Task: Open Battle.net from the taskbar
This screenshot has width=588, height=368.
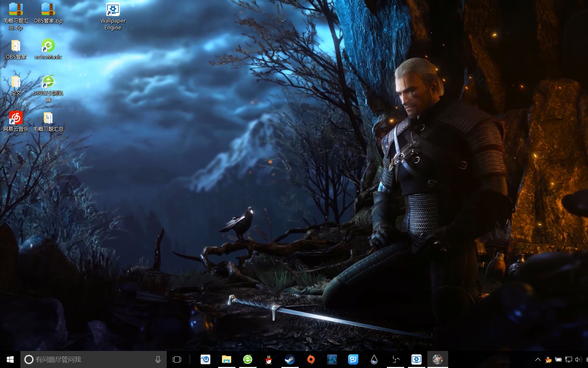Action: (332, 359)
